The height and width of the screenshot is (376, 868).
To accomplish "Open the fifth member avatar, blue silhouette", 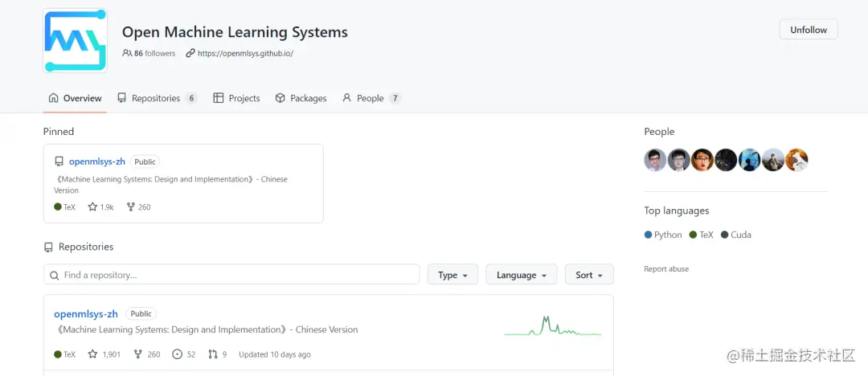I will (750, 160).
